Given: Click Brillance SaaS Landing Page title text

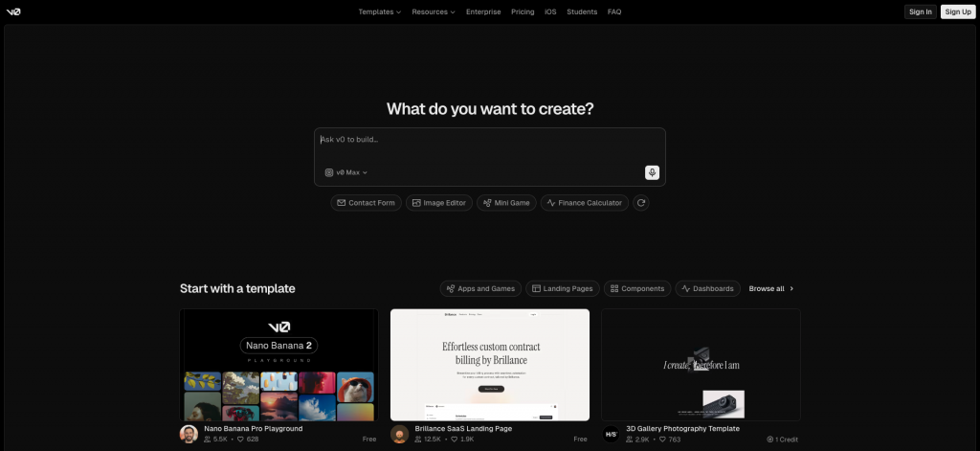Looking at the screenshot, I should (x=463, y=429).
